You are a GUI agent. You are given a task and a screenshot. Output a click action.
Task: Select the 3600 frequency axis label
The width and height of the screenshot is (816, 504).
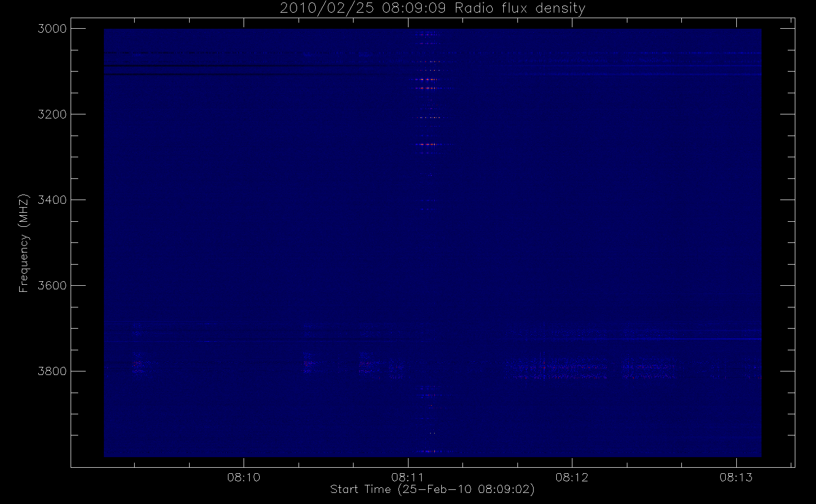coord(52,286)
